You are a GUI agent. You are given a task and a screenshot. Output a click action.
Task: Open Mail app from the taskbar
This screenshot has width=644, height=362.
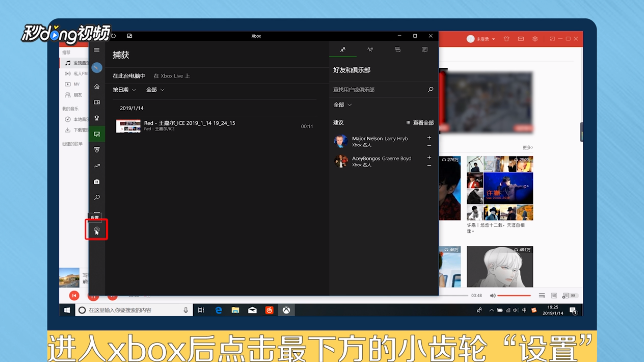[x=252, y=310]
